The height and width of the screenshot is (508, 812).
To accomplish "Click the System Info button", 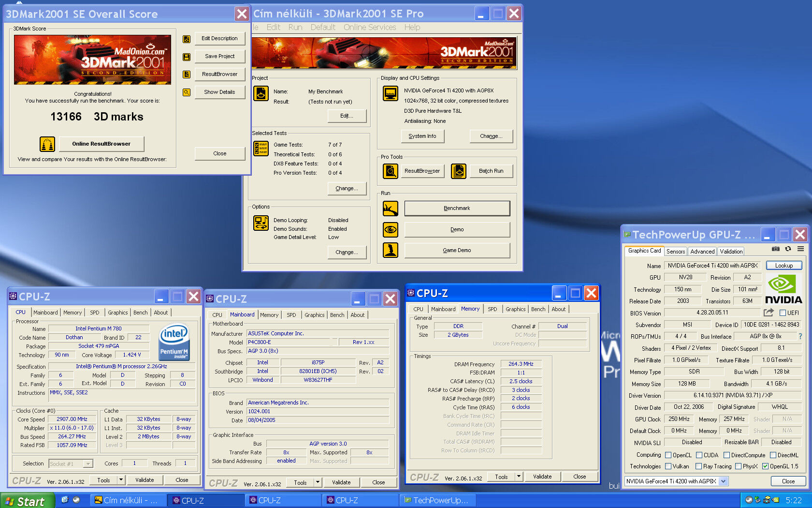I will tap(422, 136).
